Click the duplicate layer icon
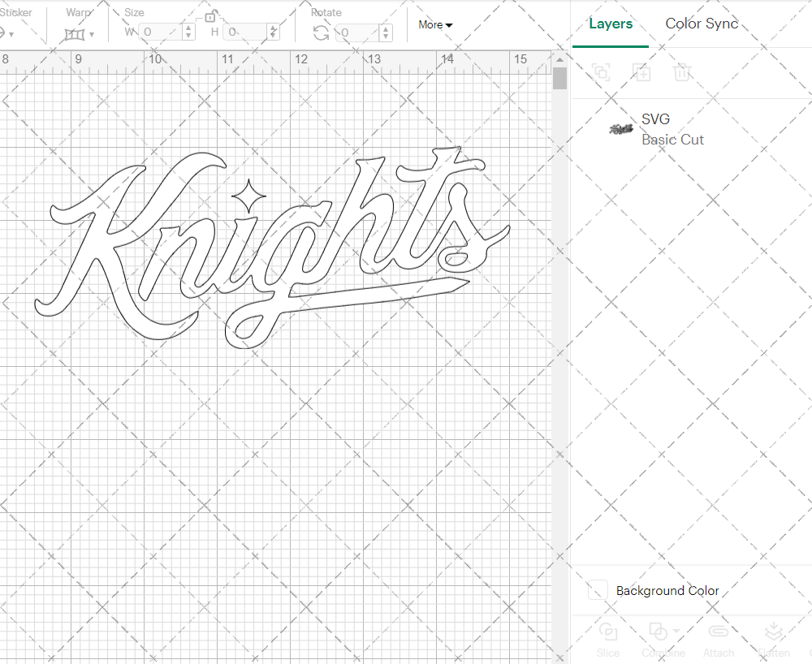This screenshot has height=664, width=812. (x=641, y=72)
